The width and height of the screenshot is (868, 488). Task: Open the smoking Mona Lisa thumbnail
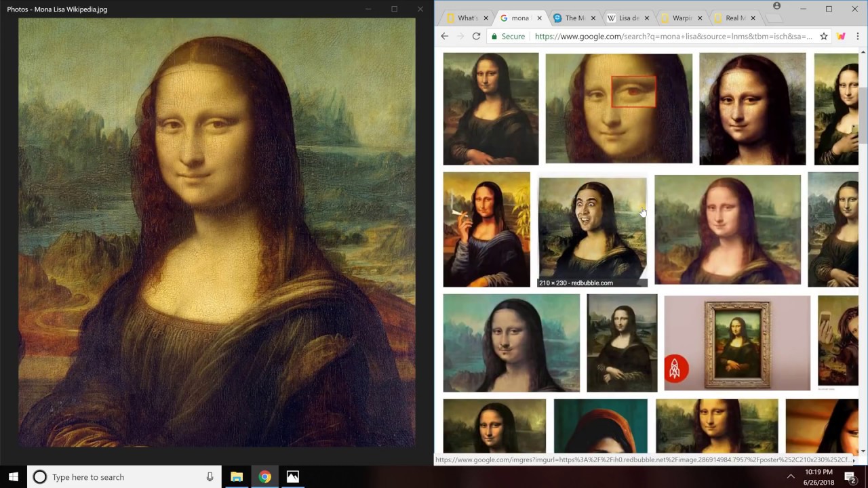click(487, 229)
